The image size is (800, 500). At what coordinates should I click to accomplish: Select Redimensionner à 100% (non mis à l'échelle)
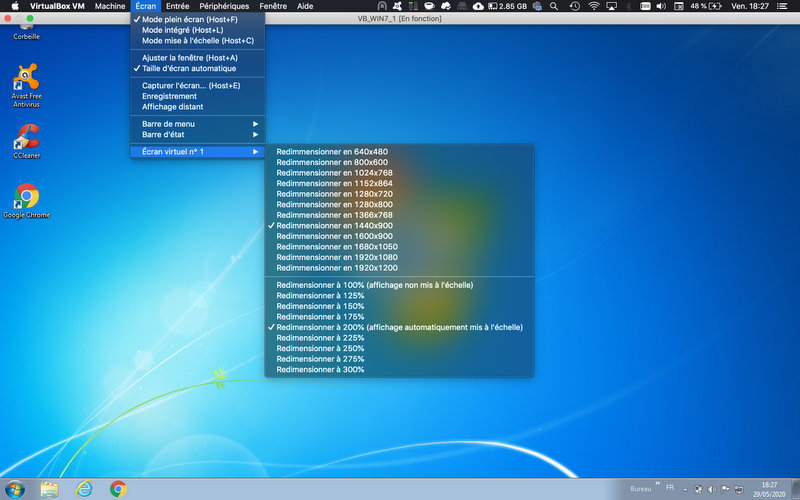coord(399,285)
